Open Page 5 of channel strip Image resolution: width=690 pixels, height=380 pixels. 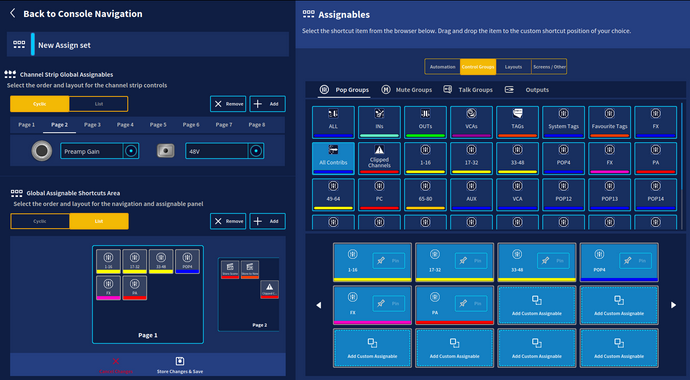coord(158,125)
